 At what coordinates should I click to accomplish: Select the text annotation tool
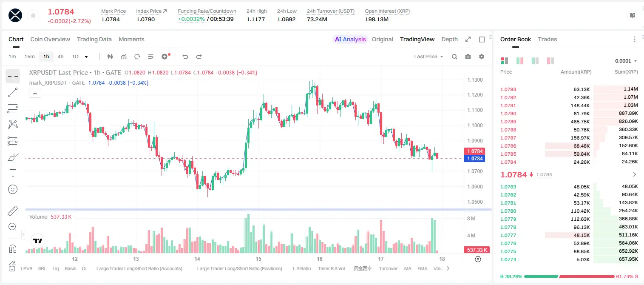click(x=13, y=173)
